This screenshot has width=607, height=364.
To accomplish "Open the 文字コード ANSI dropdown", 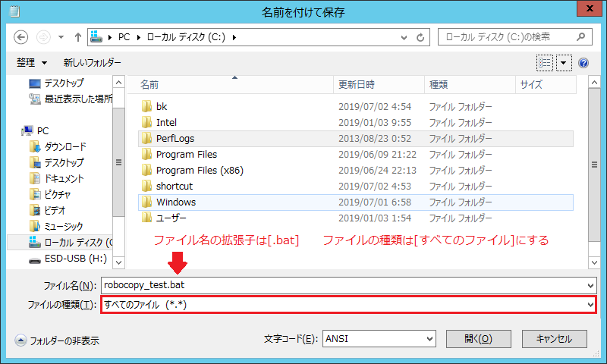I will [x=379, y=339].
